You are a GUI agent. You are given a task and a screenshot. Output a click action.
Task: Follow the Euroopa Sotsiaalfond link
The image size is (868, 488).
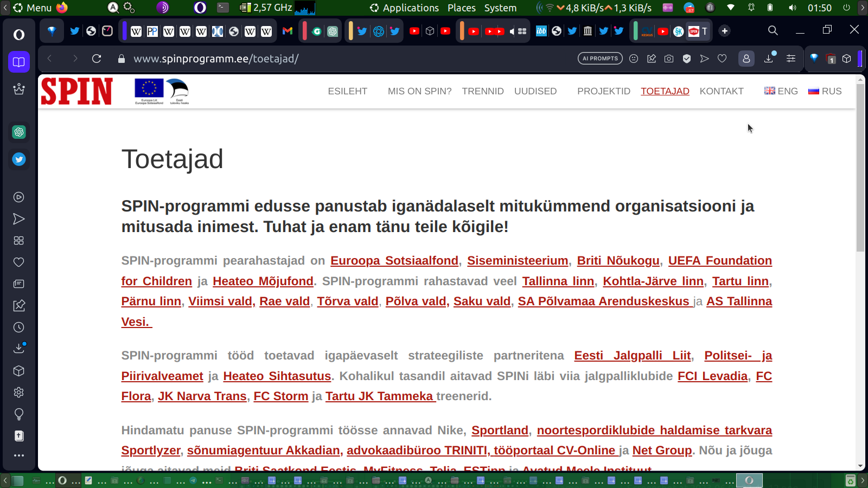tap(394, 261)
